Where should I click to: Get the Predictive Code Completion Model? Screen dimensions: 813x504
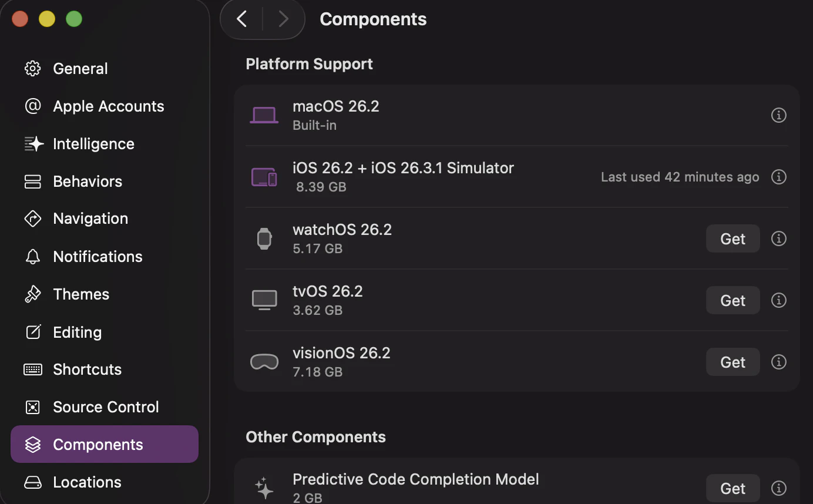click(733, 488)
